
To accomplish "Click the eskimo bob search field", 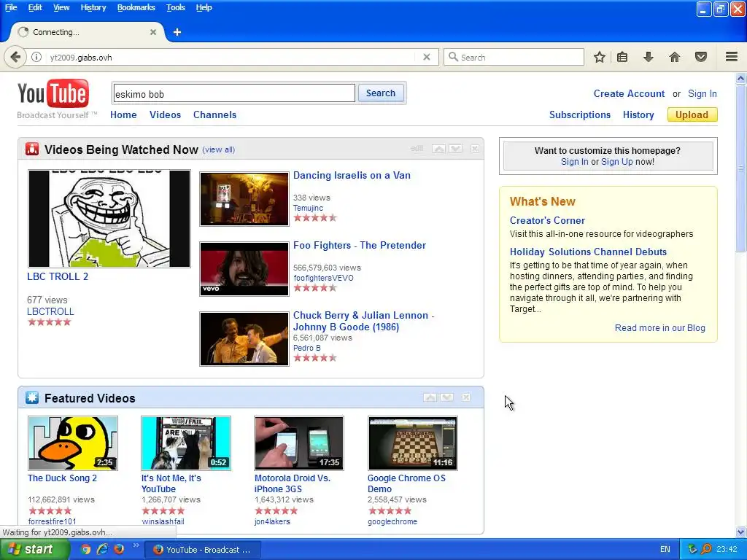I will [234, 93].
